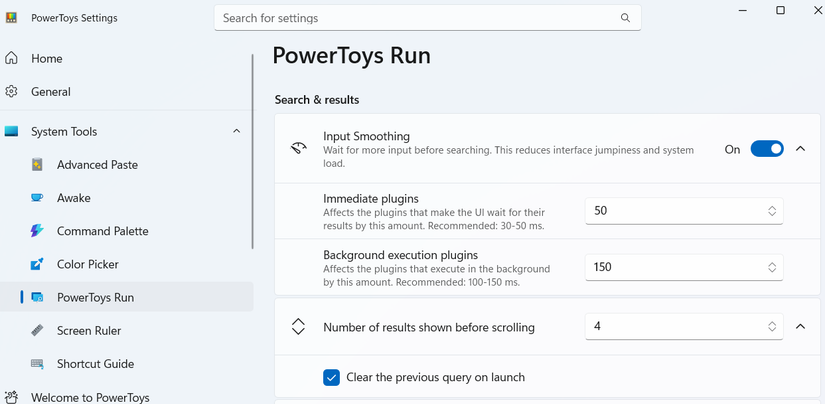Select the PowerToys Run sidebar item
The height and width of the screenshot is (404, 825).
(126, 297)
